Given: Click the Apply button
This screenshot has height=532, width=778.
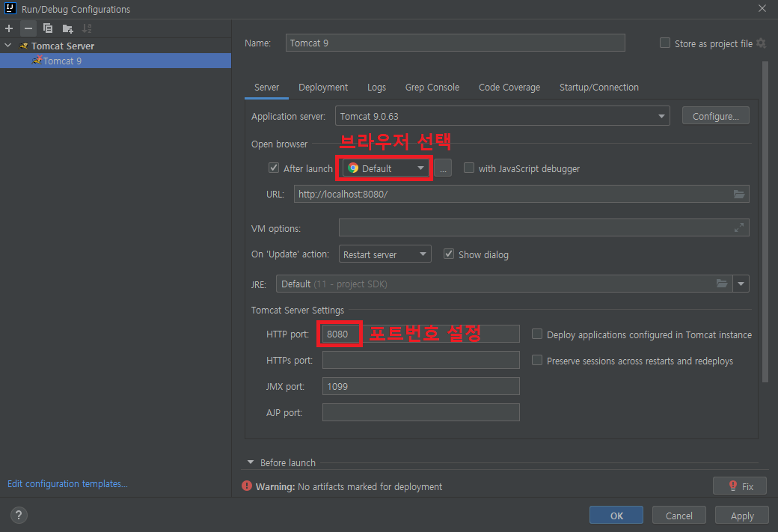Looking at the screenshot, I should (742, 515).
